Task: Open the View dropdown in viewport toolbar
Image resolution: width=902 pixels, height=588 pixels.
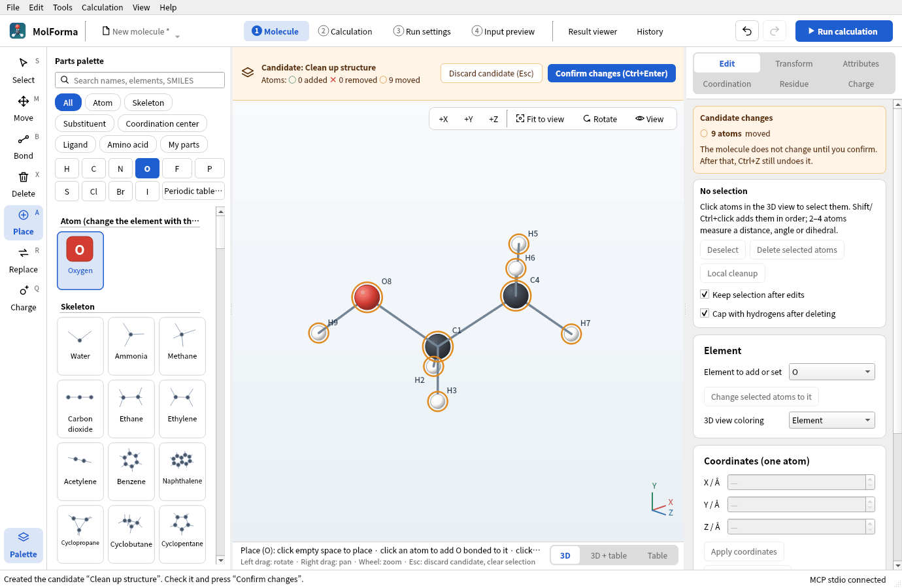Action: coord(649,119)
